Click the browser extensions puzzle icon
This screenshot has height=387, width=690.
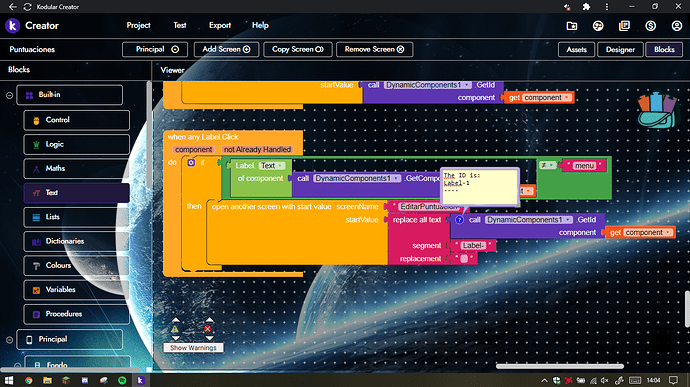point(586,7)
